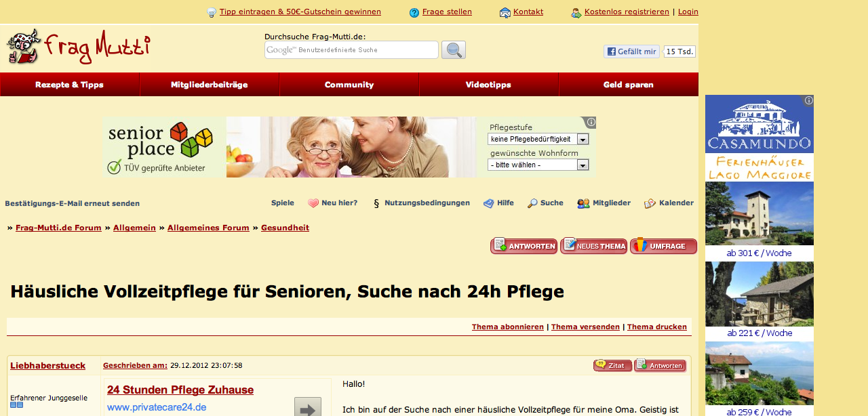Expand the gewünschte Wohnform dropdown
The image size is (868, 416).
pos(538,165)
